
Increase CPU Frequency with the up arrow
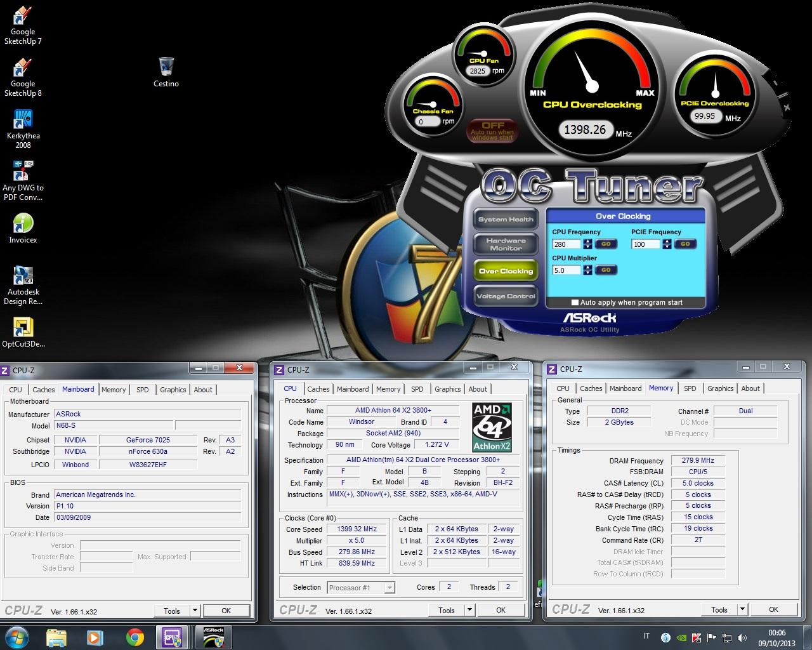(588, 241)
